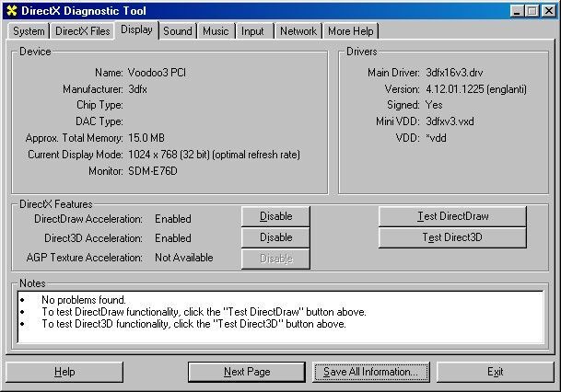This screenshot has width=561, height=392.
Task: Click Direct3D Acceleration 'Enabled' status
Action: coord(173,238)
